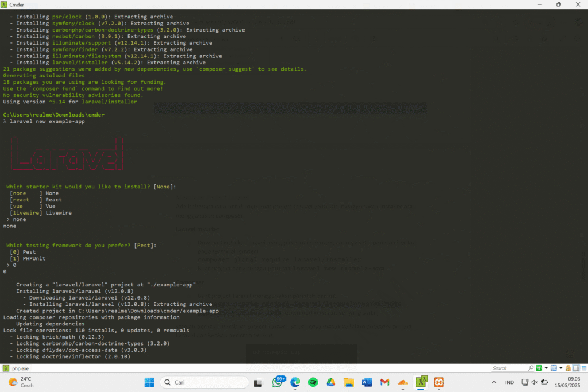Open Google Drive from taskbar
Image resolution: width=588 pixels, height=392 pixels.
pyautogui.click(x=331, y=382)
